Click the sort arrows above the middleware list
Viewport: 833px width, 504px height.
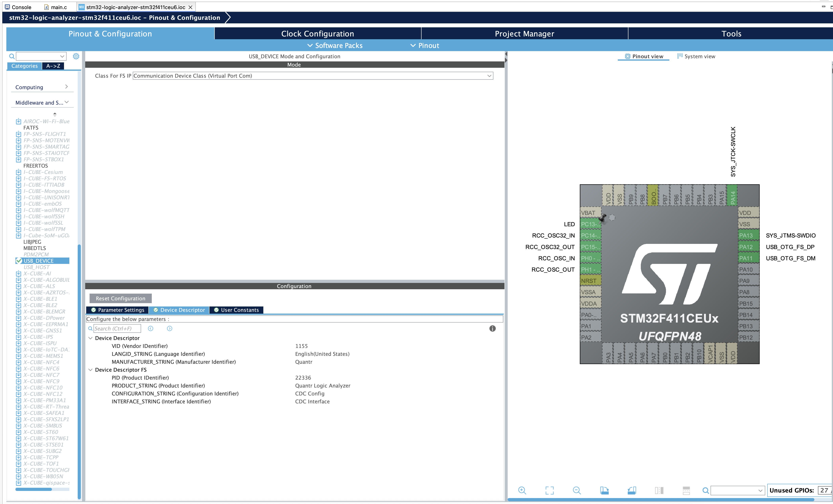(x=55, y=114)
